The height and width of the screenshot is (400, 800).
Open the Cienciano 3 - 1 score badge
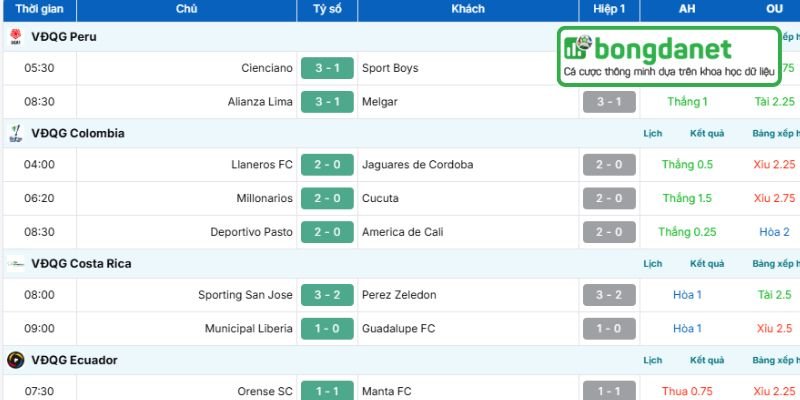pyautogui.click(x=327, y=69)
